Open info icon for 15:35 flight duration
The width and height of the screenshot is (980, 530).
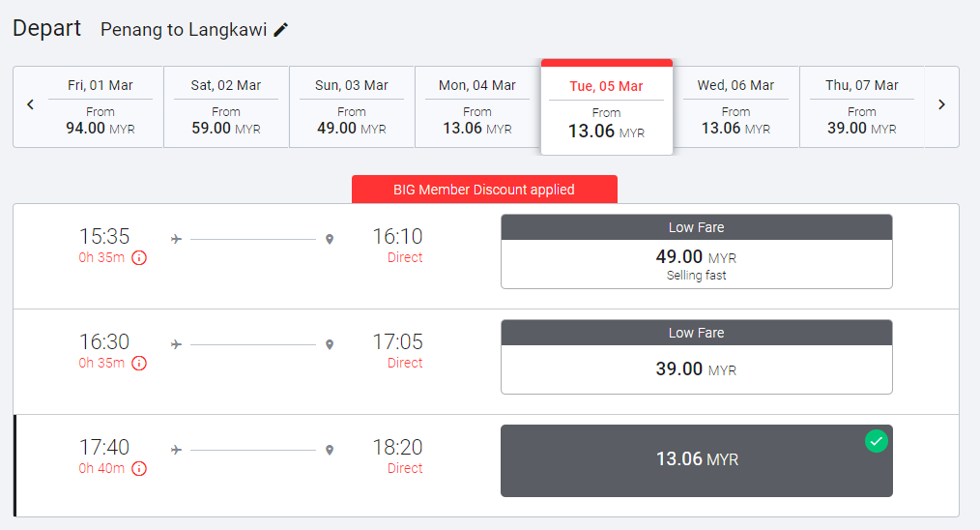click(x=139, y=258)
